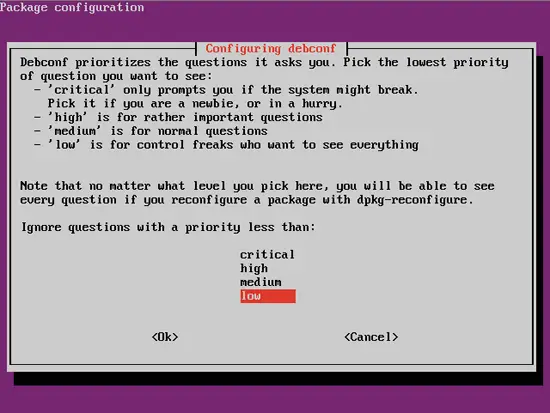Click 'Ignore questions with a priority less than:' prompt
This screenshot has height=413, width=550.
click(168, 227)
